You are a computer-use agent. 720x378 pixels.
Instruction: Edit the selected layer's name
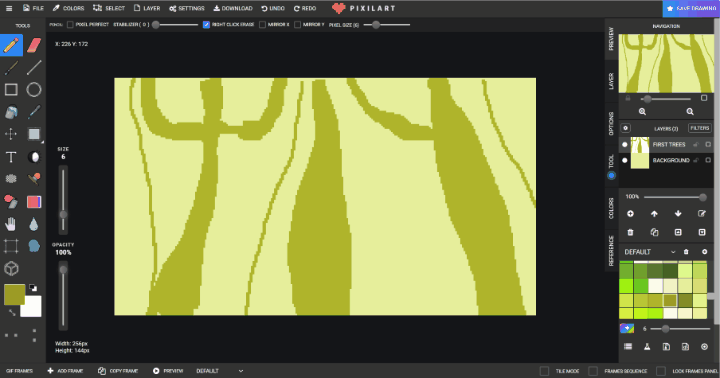702,214
